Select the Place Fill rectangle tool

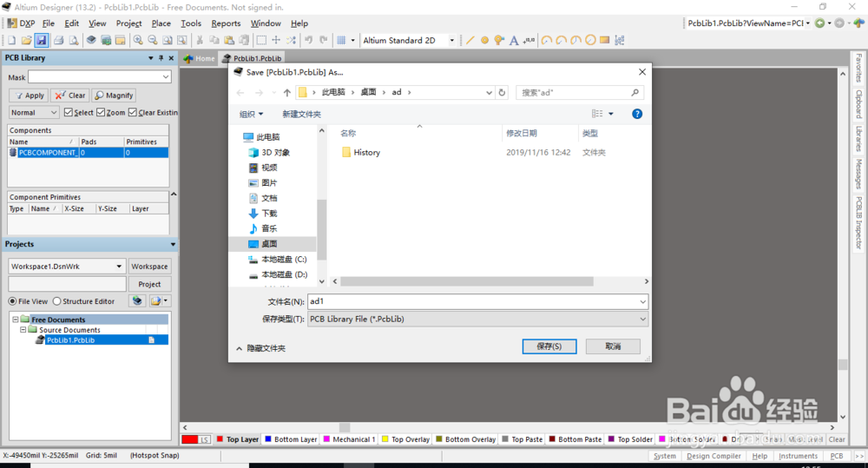pos(604,41)
